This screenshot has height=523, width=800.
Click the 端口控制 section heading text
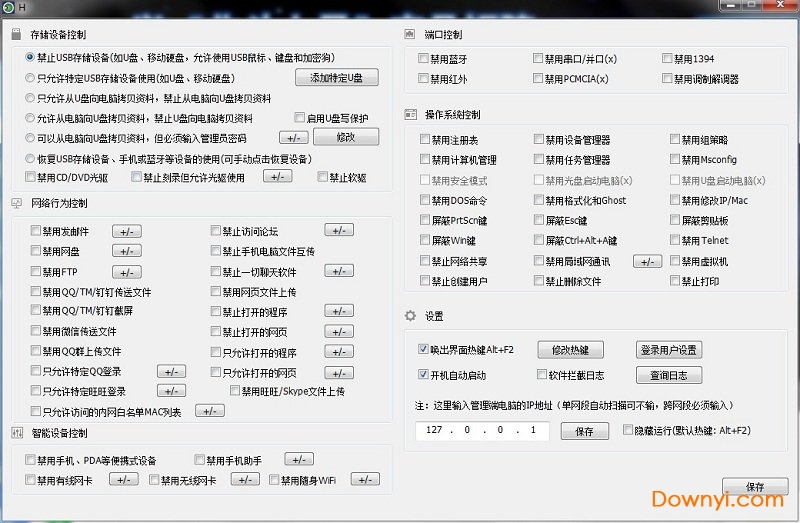[443, 34]
